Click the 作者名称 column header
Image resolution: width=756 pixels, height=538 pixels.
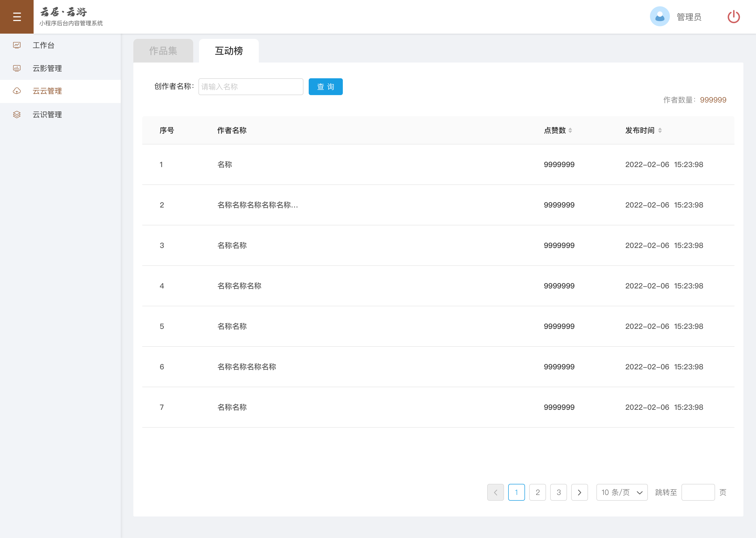click(232, 131)
